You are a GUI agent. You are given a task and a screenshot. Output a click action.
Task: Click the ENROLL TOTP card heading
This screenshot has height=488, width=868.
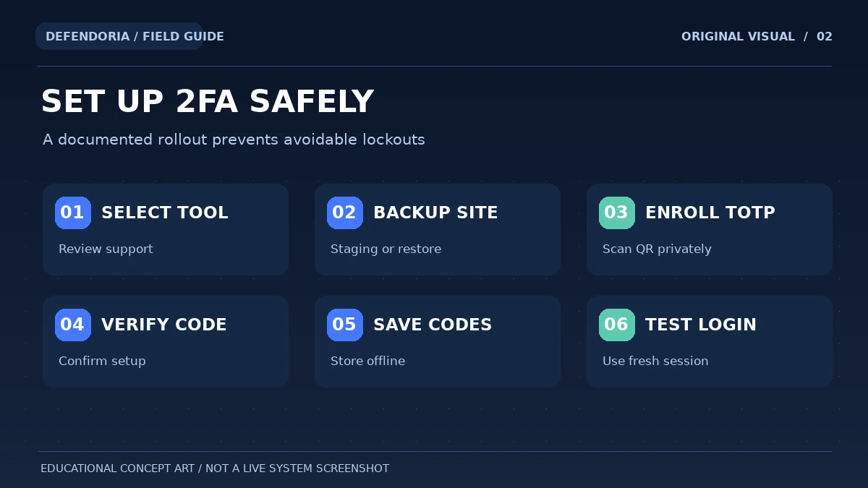pyautogui.click(x=710, y=213)
